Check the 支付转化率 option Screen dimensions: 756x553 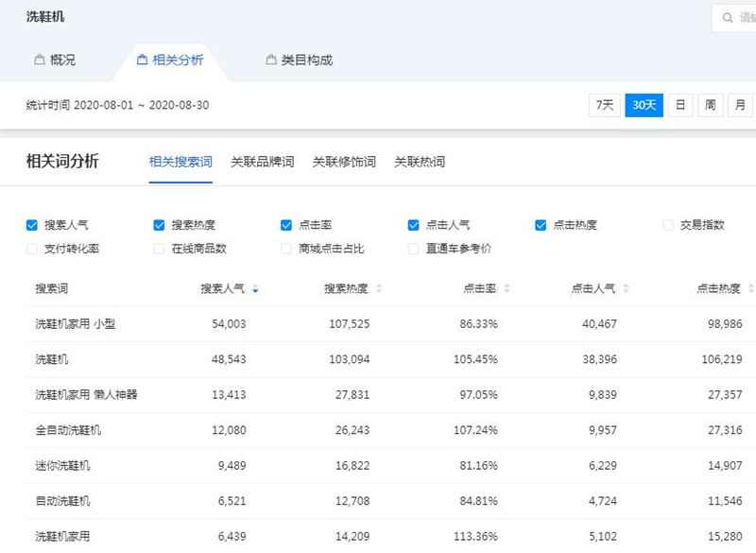point(30,249)
